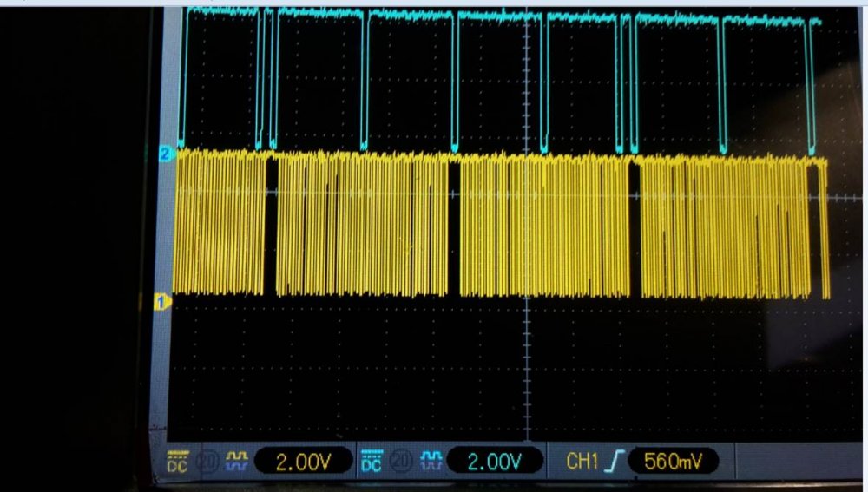868x492 pixels.
Task: Click the CH1 waveform icon in status bar
Action: tap(237, 461)
